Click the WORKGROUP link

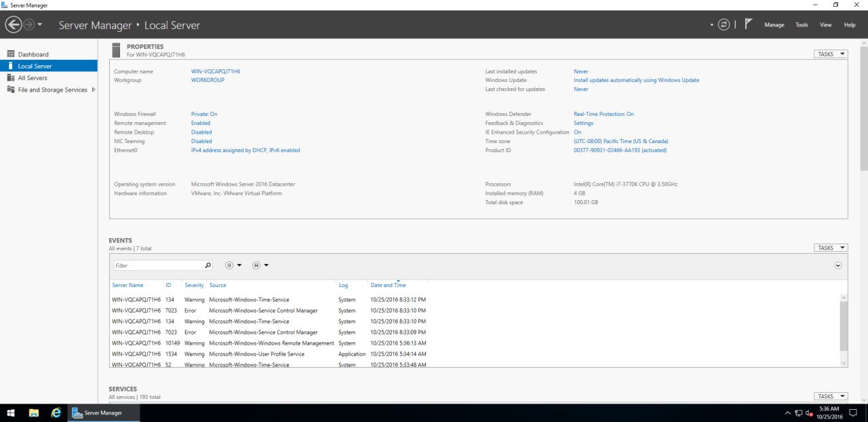coord(208,80)
